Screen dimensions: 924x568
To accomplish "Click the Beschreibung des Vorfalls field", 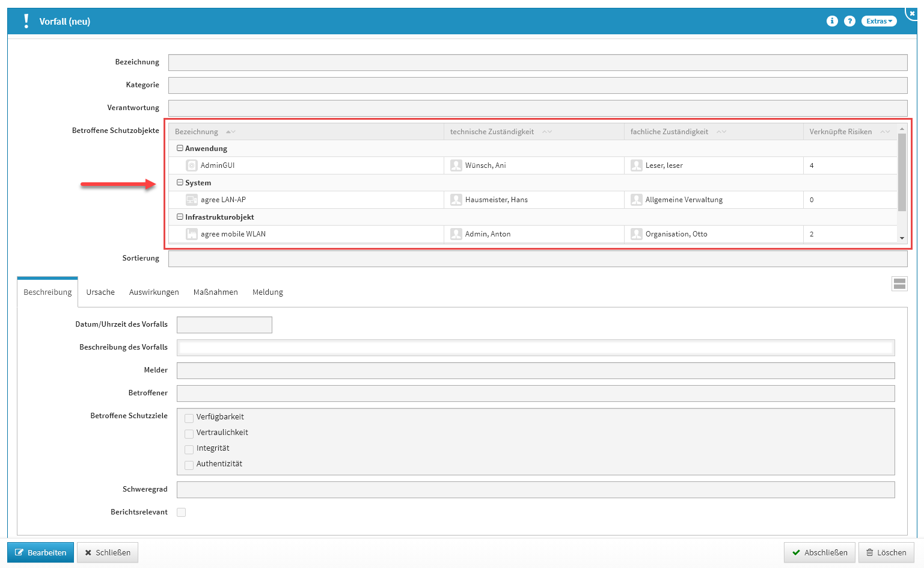I will (535, 347).
